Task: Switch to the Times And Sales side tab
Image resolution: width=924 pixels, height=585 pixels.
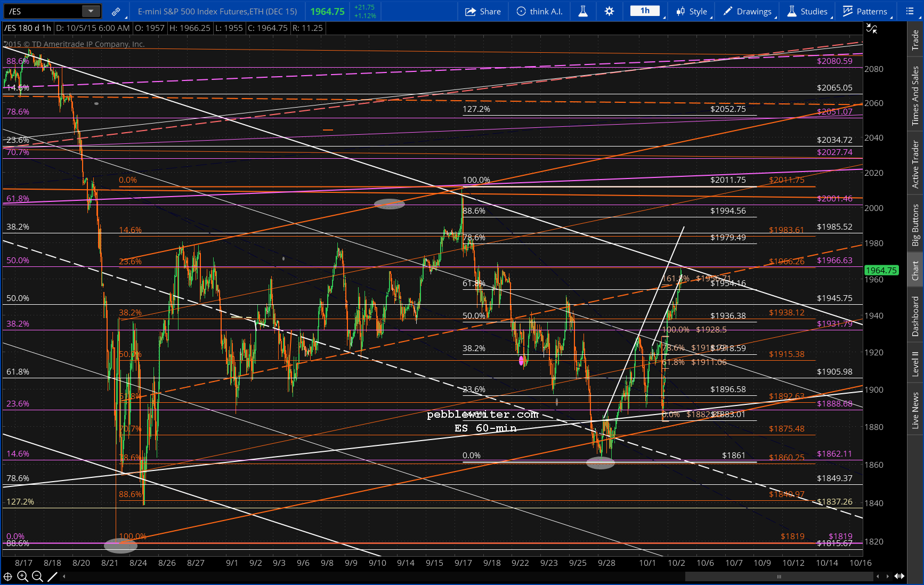Action: click(x=915, y=96)
